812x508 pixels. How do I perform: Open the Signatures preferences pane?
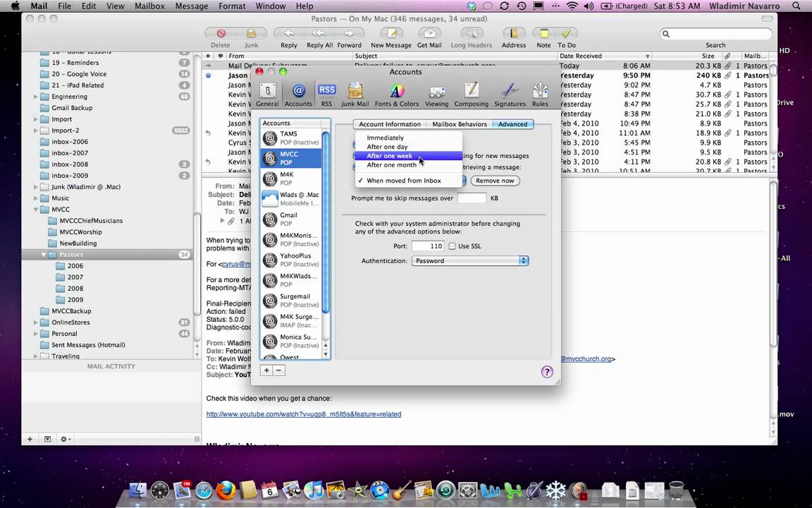[510, 95]
